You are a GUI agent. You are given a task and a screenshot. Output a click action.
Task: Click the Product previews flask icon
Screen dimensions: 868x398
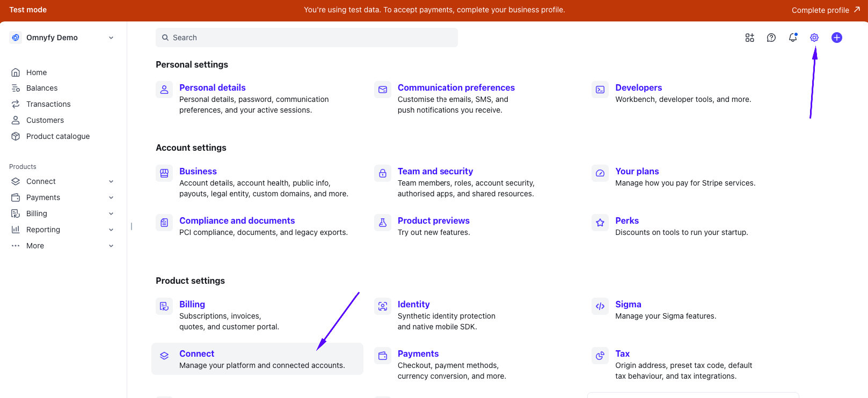[383, 223]
